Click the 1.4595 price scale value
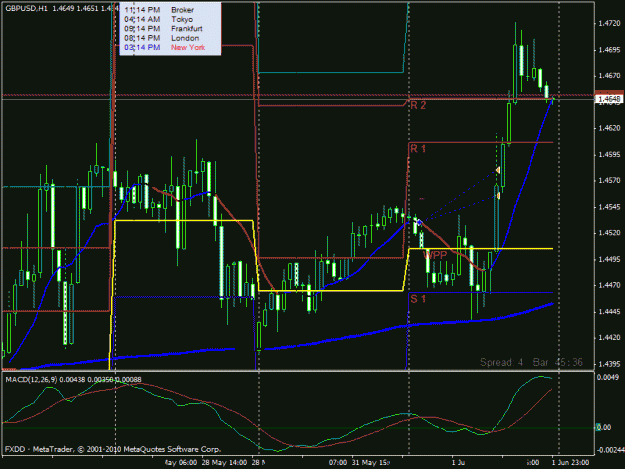Image resolution: width=625 pixels, height=469 pixels. 609,155
